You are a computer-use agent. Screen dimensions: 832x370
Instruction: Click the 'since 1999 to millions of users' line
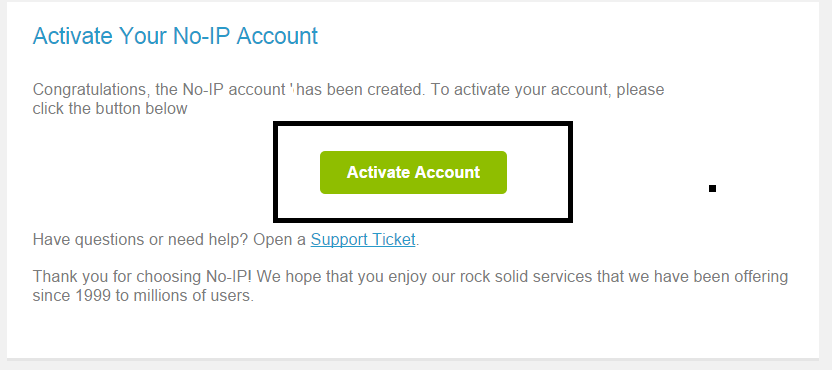[143, 296]
